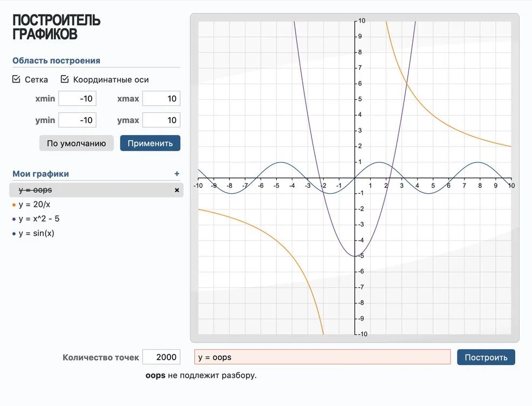Click the Построить button
Viewport: 532px width, 406px height.
[486, 357]
